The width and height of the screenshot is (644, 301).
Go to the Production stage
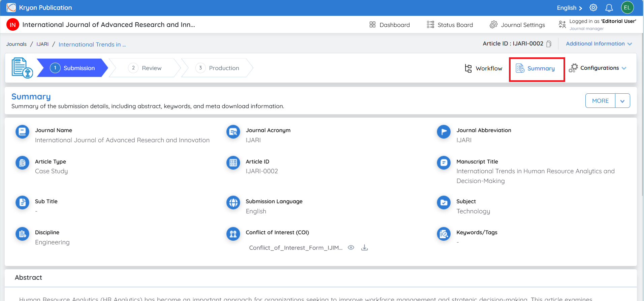tap(217, 68)
